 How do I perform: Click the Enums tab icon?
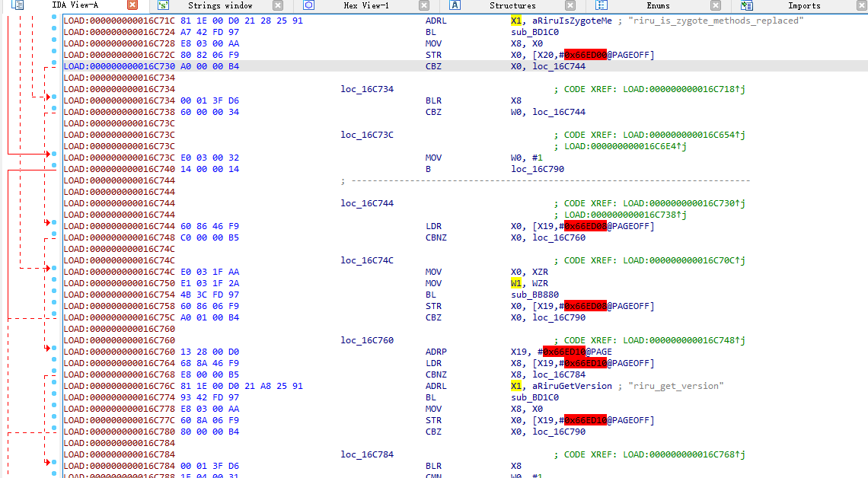click(601, 5)
